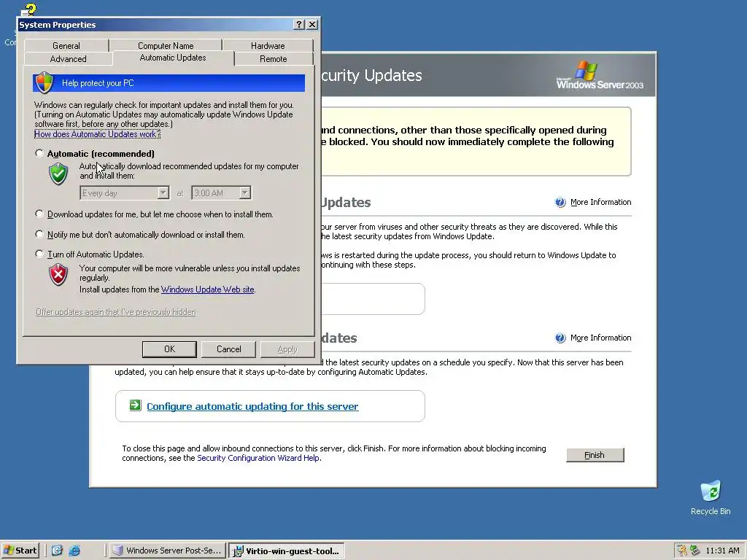Click green arrow icon beside Configure automatic updating

pos(135,405)
